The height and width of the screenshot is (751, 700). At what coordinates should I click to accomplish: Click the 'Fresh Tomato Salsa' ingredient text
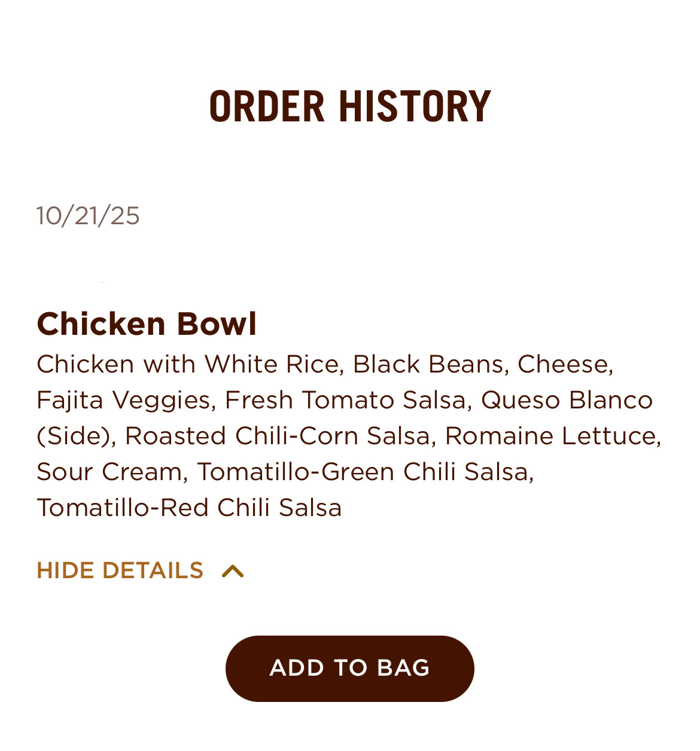[x=345, y=400]
